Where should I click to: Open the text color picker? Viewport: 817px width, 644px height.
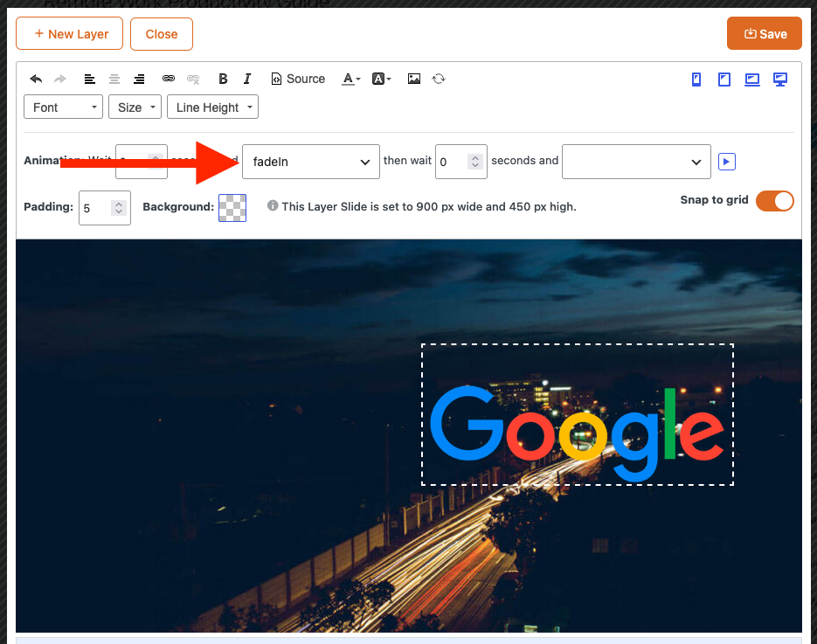[350, 79]
